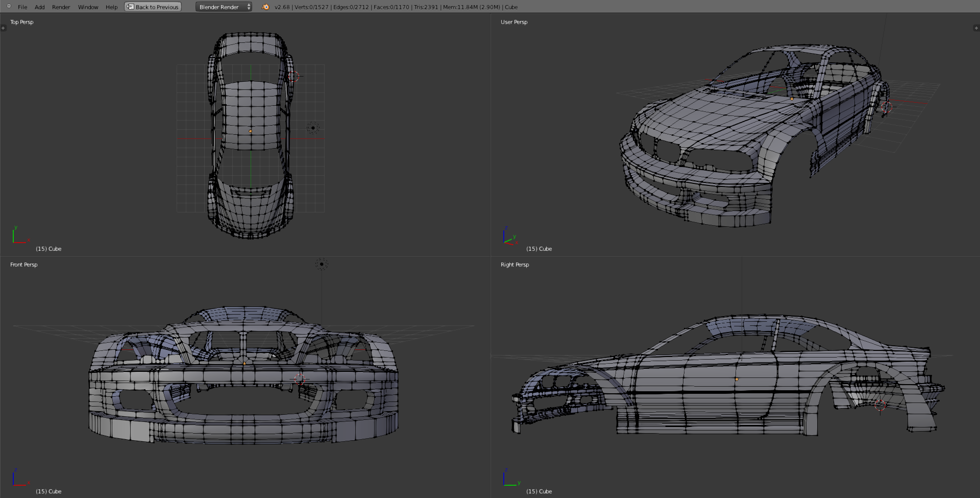Click the 3D cursor in Top viewport
Image resolution: width=980 pixels, height=498 pixels.
(293, 76)
